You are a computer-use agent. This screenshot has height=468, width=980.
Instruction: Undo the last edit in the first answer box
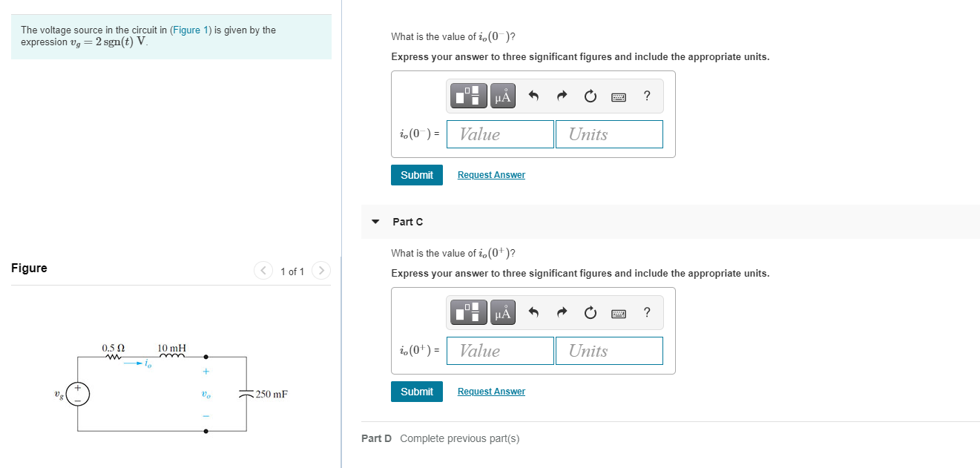[533, 96]
